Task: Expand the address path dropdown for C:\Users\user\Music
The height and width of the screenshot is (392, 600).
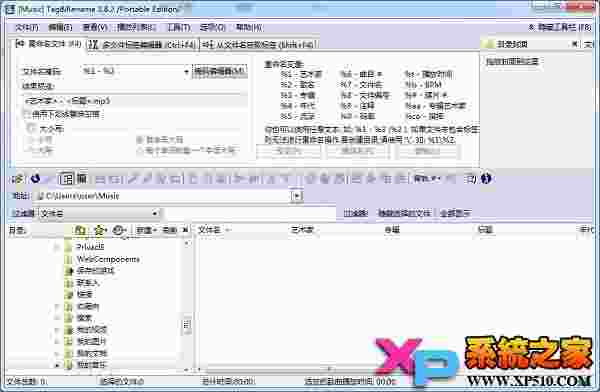Action: click(x=297, y=196)
